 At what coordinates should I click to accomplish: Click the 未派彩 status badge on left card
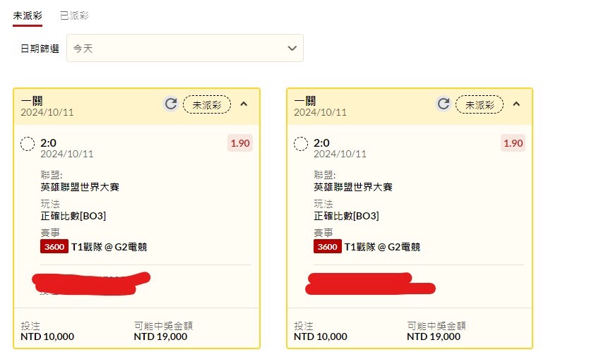pos(207,105)
